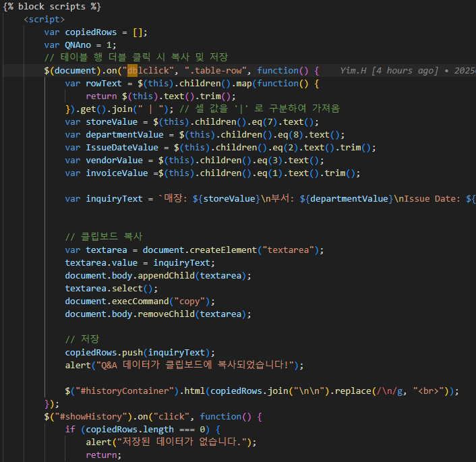Image resolution: width=476 pixels, height=462 pixels.
Task: Click 'document.createElement' call
Action: point(200,250)
